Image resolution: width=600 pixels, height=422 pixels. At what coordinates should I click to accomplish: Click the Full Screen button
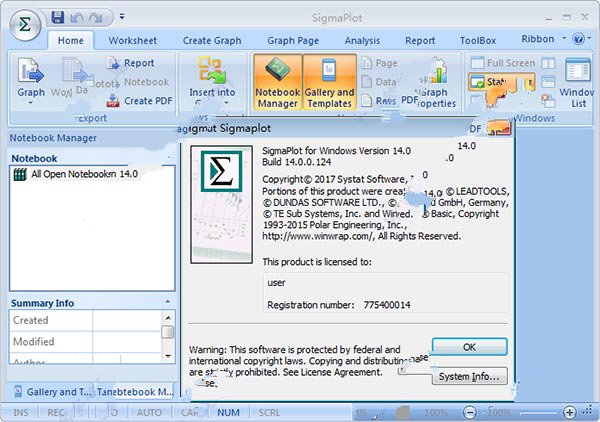click(x=503, y=63)
